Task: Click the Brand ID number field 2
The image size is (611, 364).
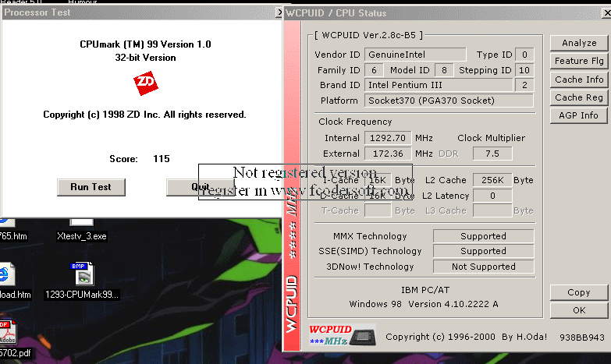Action: click(x=524, y=85)
